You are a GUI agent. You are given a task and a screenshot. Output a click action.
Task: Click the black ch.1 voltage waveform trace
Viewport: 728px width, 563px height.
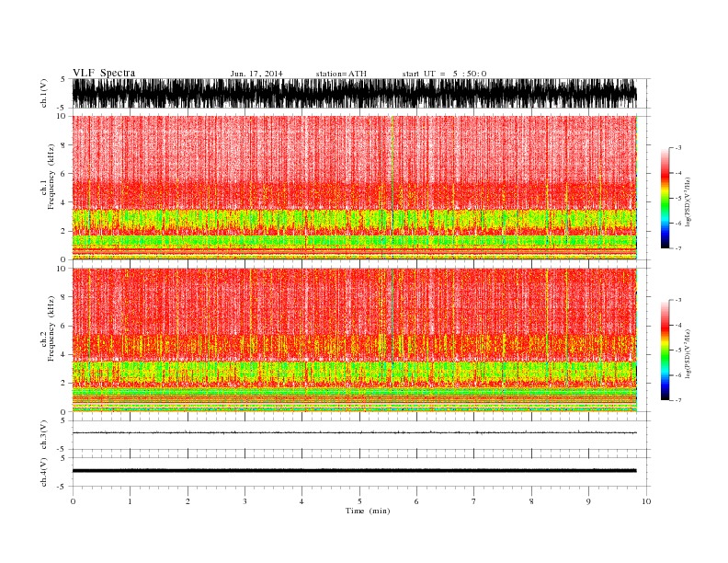(x=354, y=93)
